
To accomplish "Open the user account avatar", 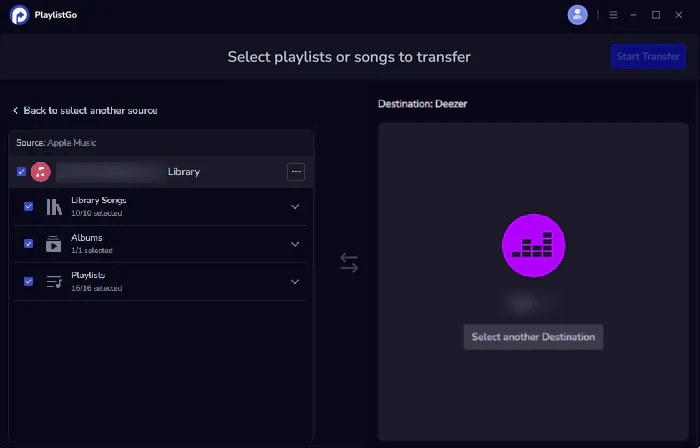I will click(x=577, y=15).
